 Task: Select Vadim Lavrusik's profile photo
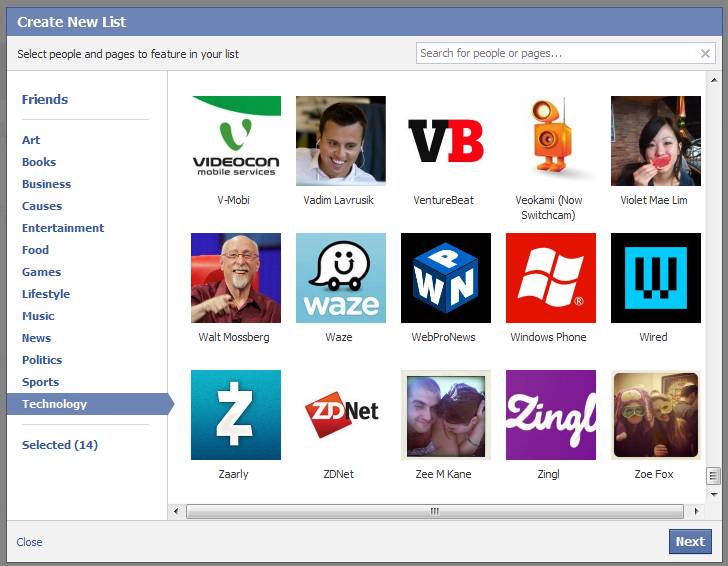341,141
